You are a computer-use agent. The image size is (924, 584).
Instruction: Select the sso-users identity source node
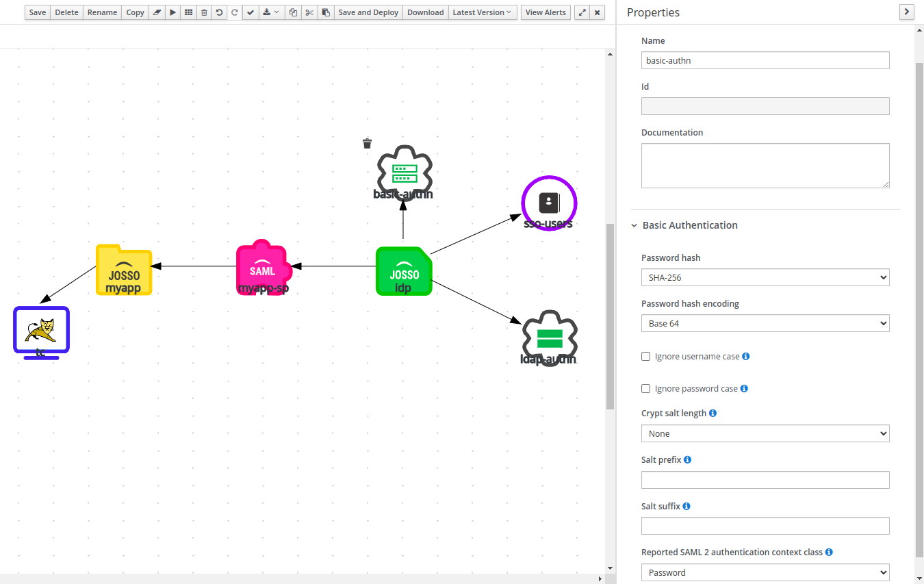pyautogui.click(x=549, y=203)
